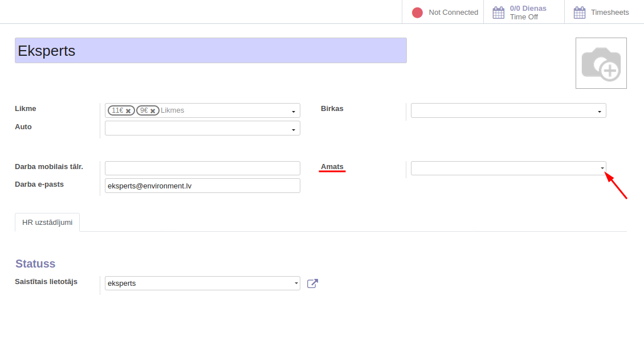Click the Time Off calendar icon
The height and width of the screenshot is (341, 644).
(x=499, y=13)
